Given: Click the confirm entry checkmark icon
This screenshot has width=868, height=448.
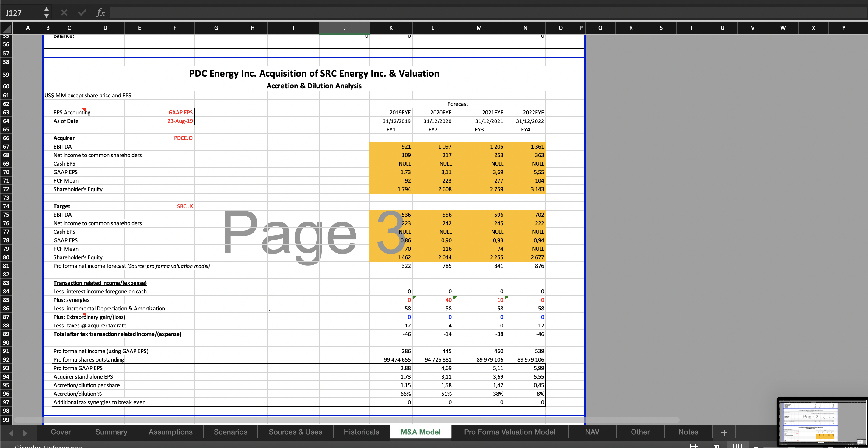Looking at the screenshot, I should [x=82, y=13].
